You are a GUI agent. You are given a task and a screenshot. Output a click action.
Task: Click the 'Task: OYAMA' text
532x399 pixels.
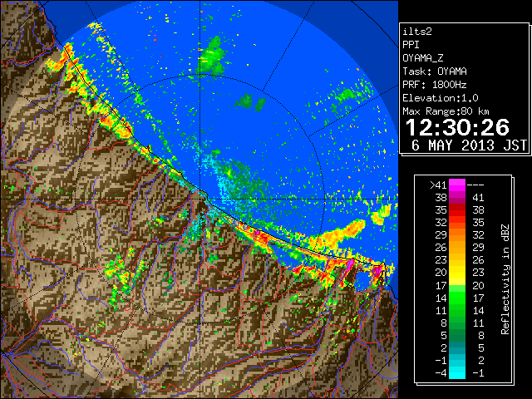tap(435, 71)
